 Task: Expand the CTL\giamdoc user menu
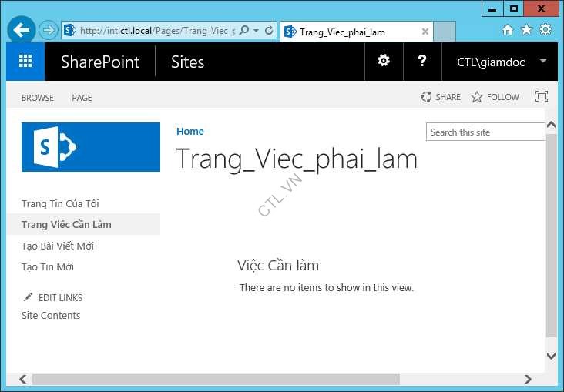click(543, 62)
